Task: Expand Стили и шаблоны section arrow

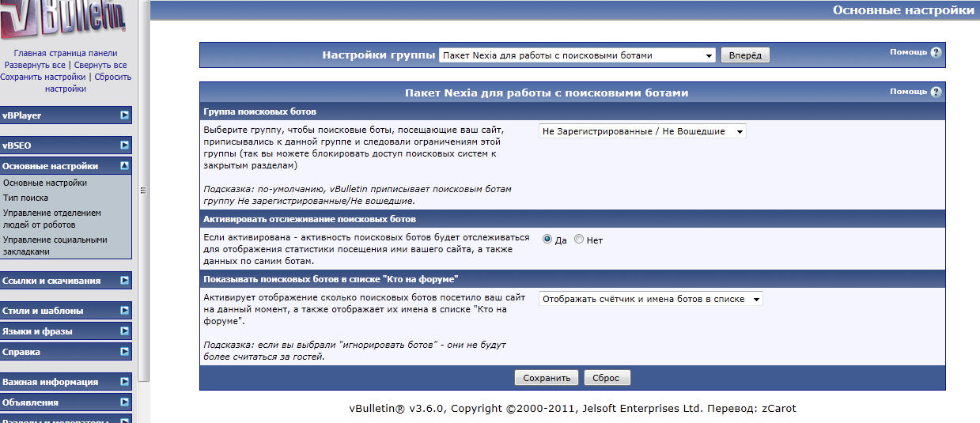Action: click(124, 311)
